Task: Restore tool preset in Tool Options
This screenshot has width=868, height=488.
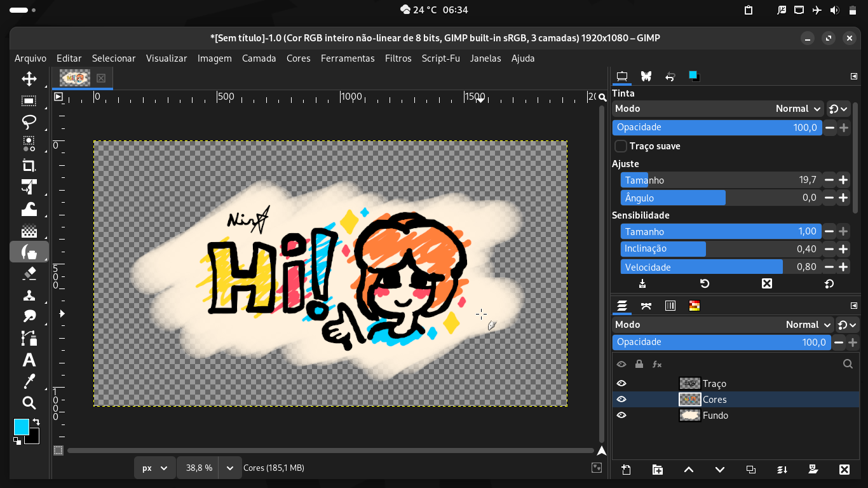Action: [x=704, y=283]
